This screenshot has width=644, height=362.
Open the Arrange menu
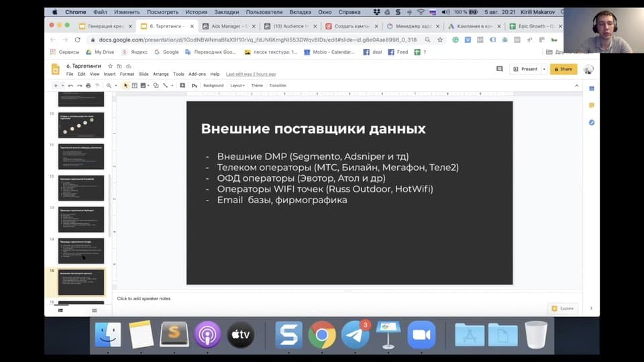[161, 74]
